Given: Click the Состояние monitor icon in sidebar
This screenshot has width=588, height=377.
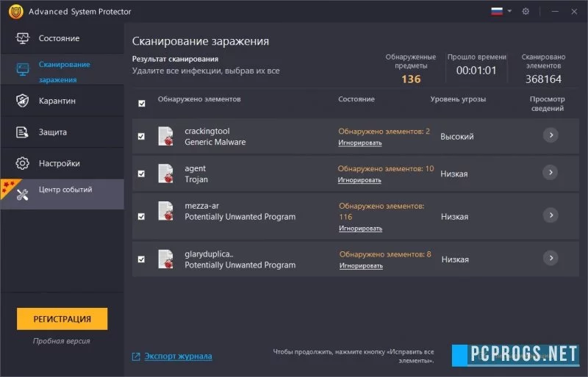Looking at the screenshot, I should 23,38.
